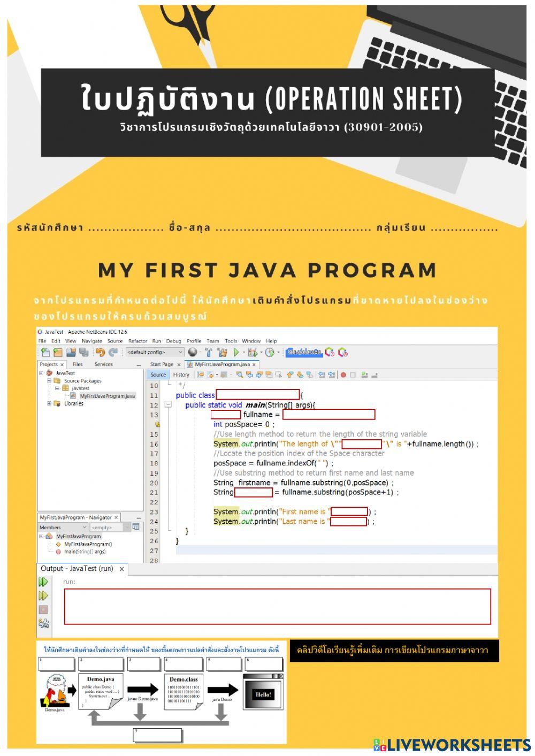This screenshot has width=535, height=756.
Task: Expand the Libraries node in the Projects panel
Action: (48, 403)
